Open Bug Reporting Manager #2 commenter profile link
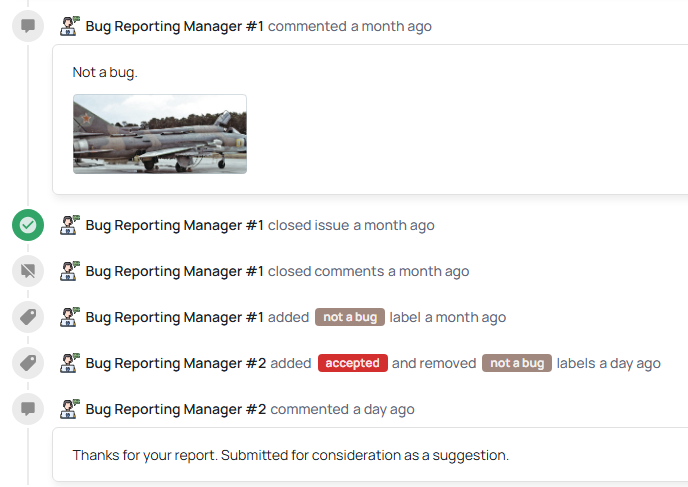The image size is (688, 487). (176, 409)
